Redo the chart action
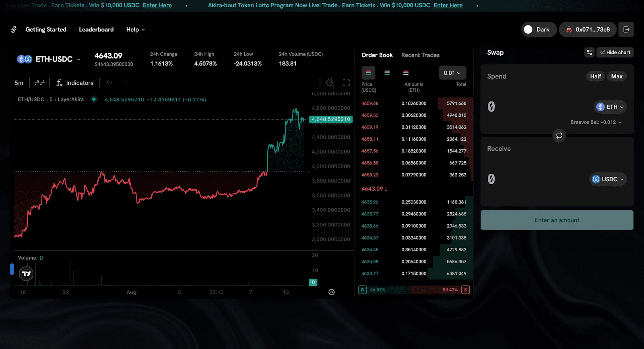The height and width of the screenshot is (349, 644). (126, 83)
